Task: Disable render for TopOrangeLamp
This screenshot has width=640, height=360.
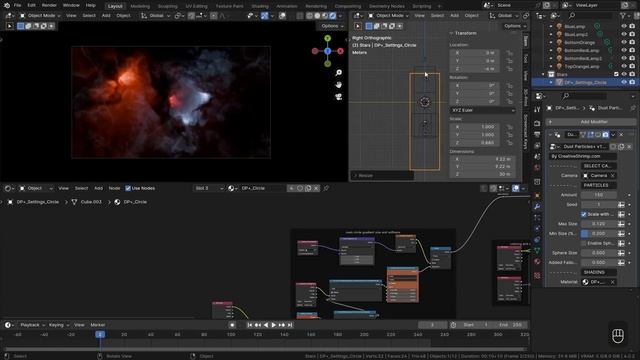Action: (632, 66)
